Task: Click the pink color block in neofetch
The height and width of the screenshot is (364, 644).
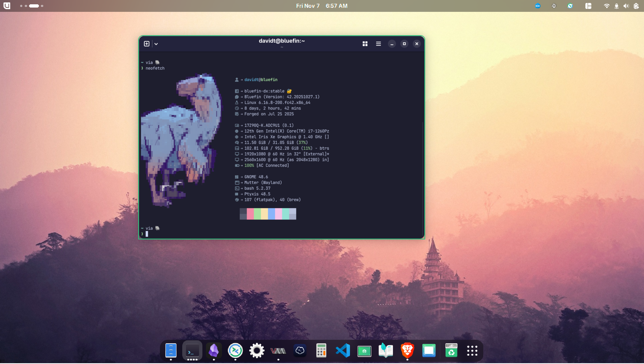Action: click(250, 214)
